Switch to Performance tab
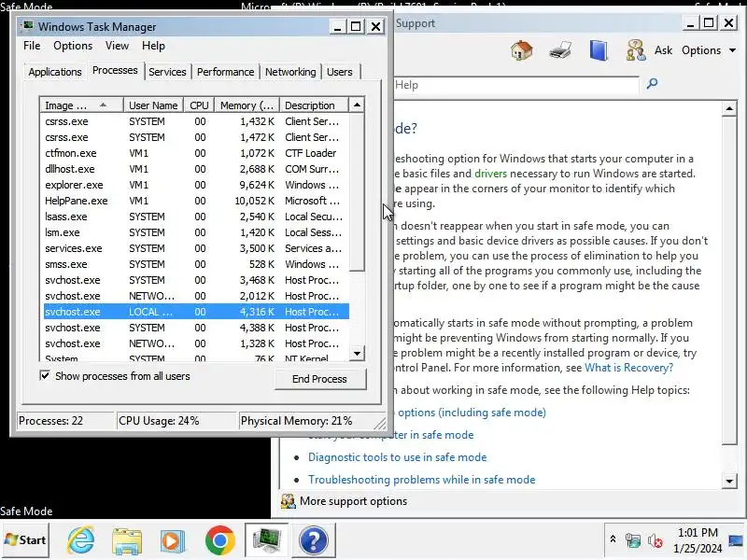Image resolution: width=747 pixels, height=560 pixels. click(225, 72)
